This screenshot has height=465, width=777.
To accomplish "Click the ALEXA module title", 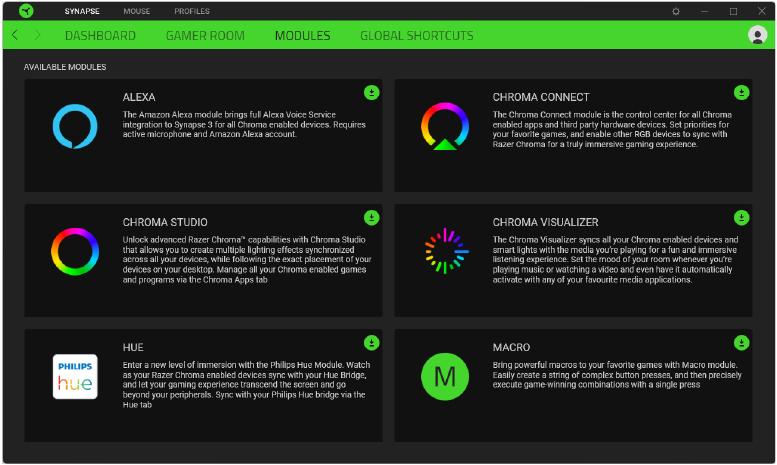I will (x=139, y=97).
